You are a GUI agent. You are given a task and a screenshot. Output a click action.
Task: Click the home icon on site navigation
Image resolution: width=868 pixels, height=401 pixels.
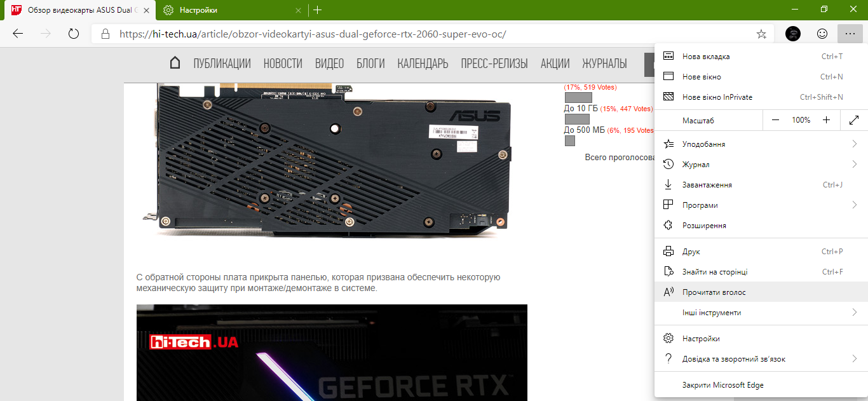tap(175, 63)
